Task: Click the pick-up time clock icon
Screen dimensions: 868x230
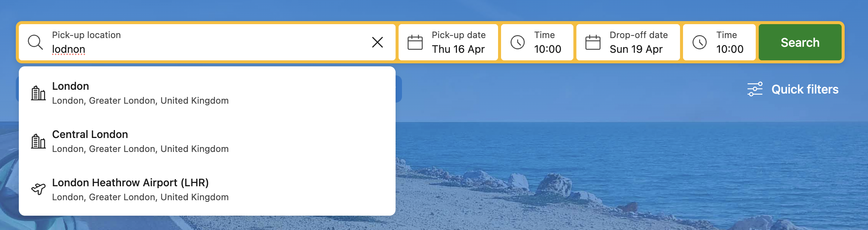Action: pyautogui.click(x=517, y=42)
